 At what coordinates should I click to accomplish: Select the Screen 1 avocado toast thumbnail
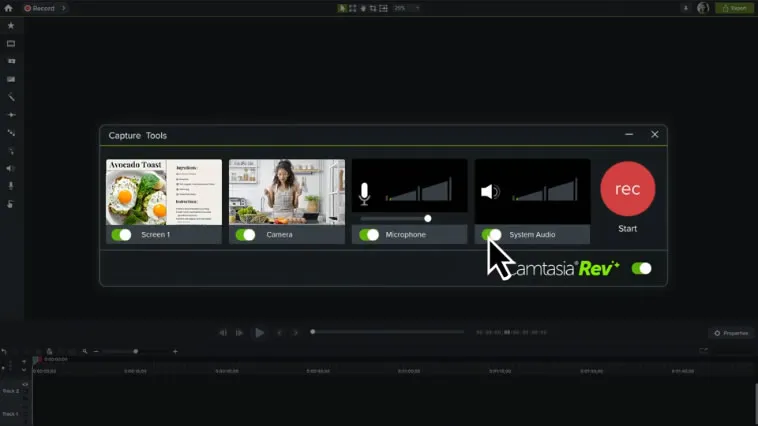pos(164,192)
